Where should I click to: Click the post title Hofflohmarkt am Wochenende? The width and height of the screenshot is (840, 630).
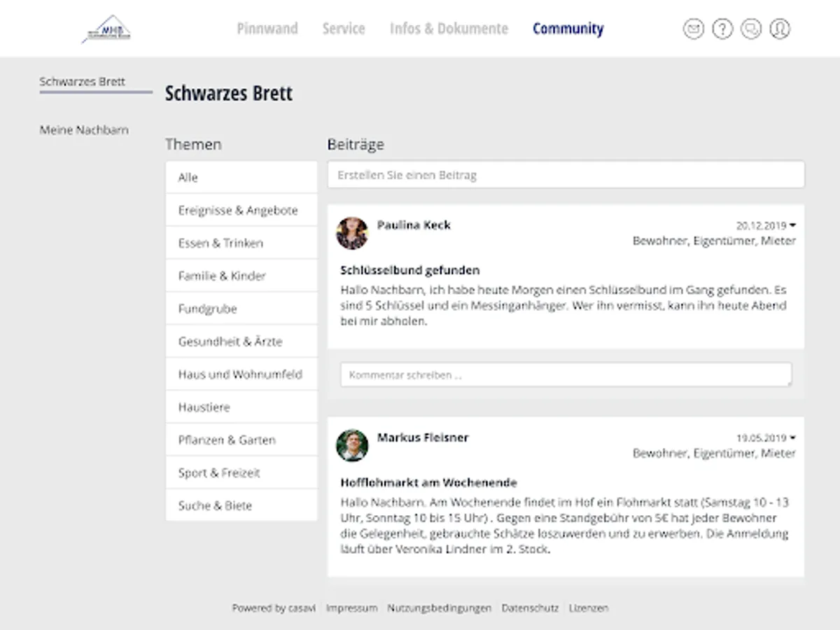pos(429,483)
